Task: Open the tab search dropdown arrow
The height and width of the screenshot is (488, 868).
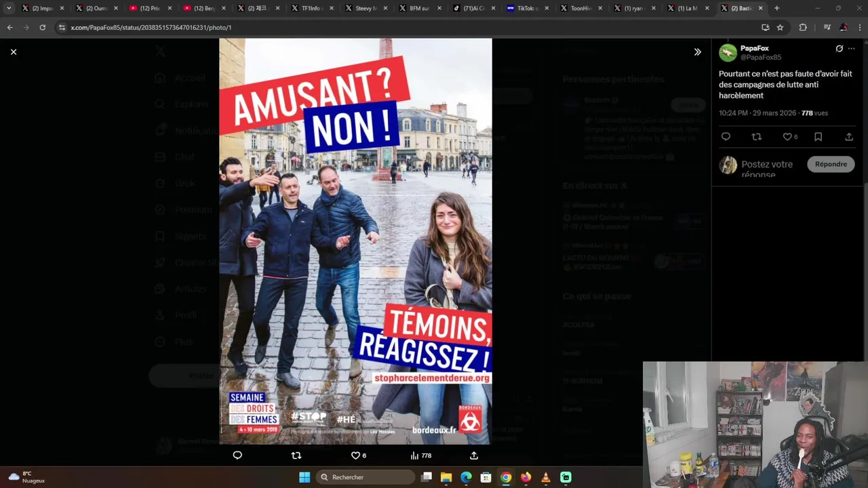Action: point(9,8)
